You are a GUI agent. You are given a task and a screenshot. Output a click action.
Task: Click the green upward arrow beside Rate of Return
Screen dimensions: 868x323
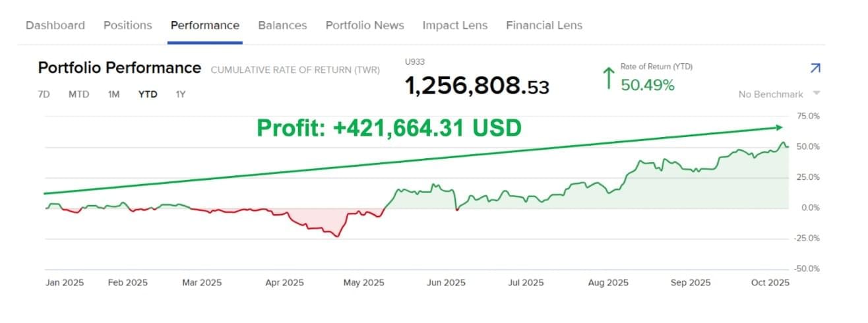(x=608, y=78)
